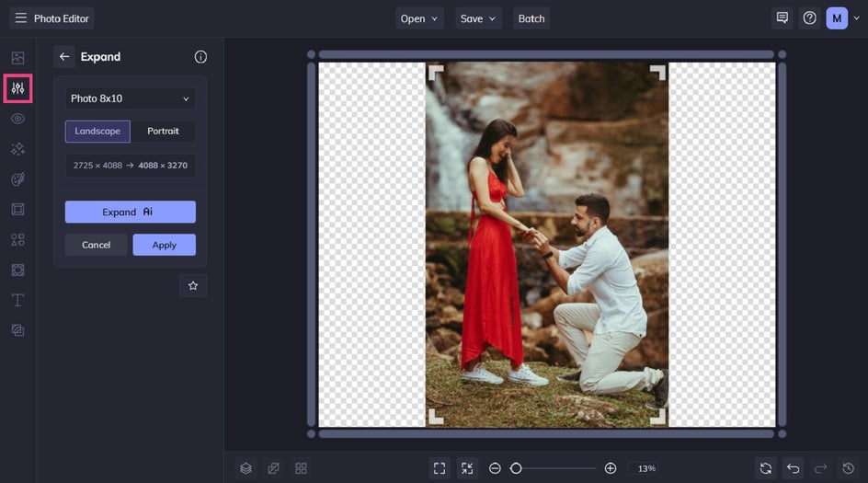Click top-left crop corner handle on photo
The image size is (868, 483).
(435, 72)
